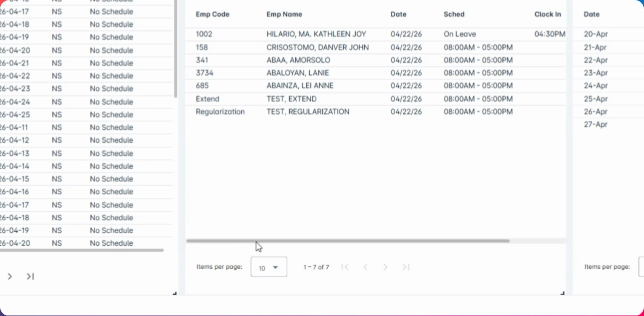The image size is (644, 316).
Task: Click No Schedule in the 26-04-23 row
Action: 111,89
